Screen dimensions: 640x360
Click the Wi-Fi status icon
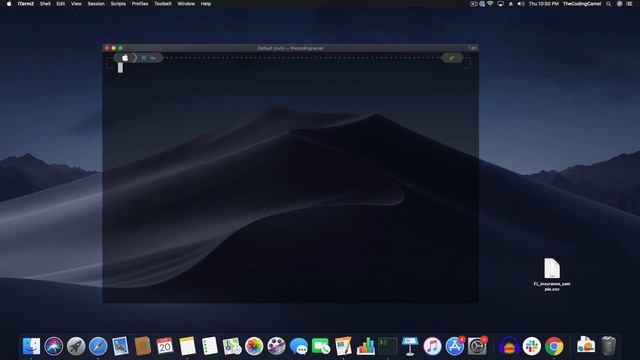[490, 4]
